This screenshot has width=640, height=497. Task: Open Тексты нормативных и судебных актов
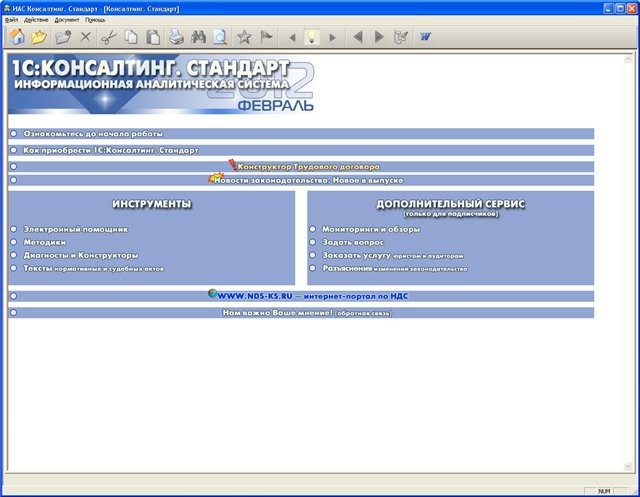(x=93, y=268)
